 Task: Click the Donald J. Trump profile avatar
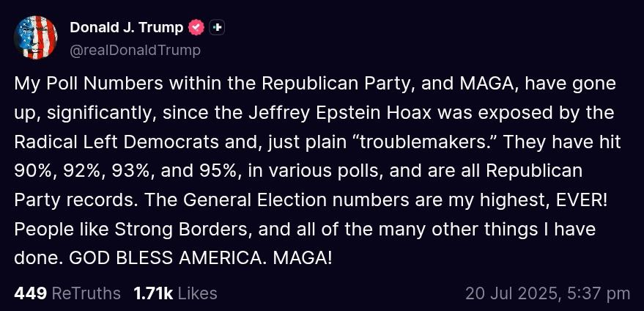[35, 37]
